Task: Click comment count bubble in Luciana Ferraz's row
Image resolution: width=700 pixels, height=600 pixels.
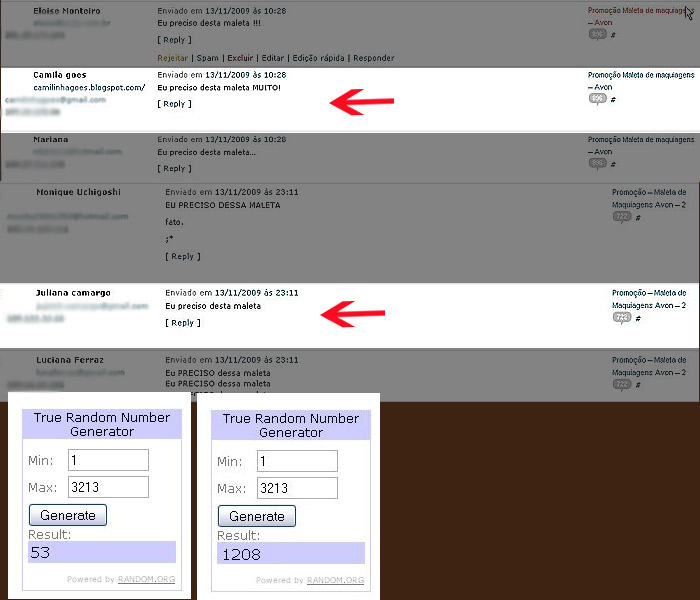Action: point(622,384)
